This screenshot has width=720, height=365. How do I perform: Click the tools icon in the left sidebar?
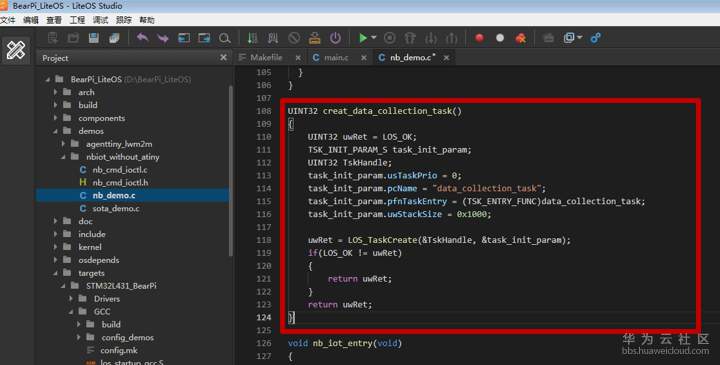16,50
